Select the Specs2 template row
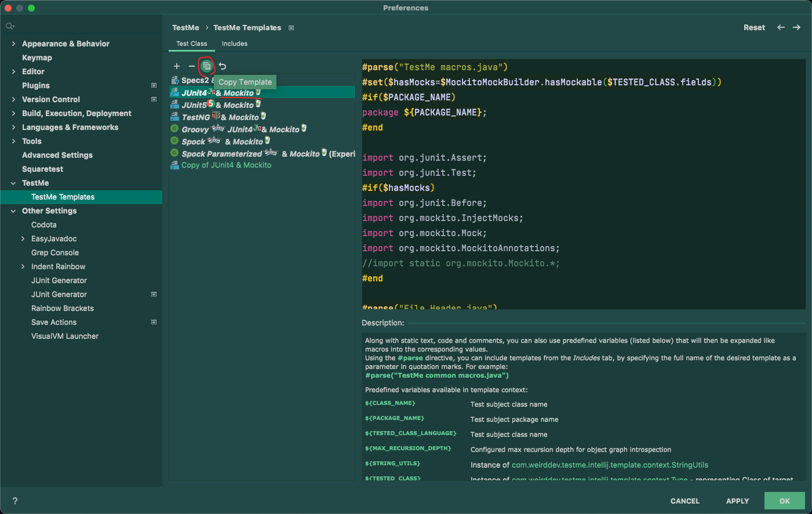 click(x=262, y=80)
